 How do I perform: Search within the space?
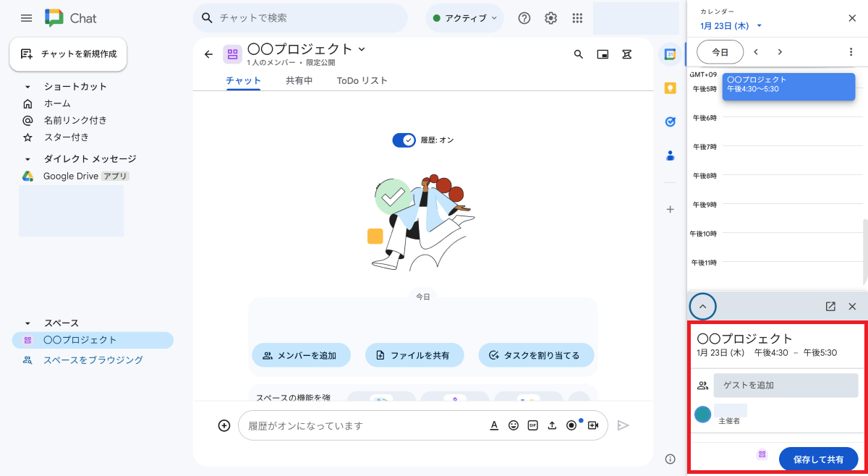[578, 54]
